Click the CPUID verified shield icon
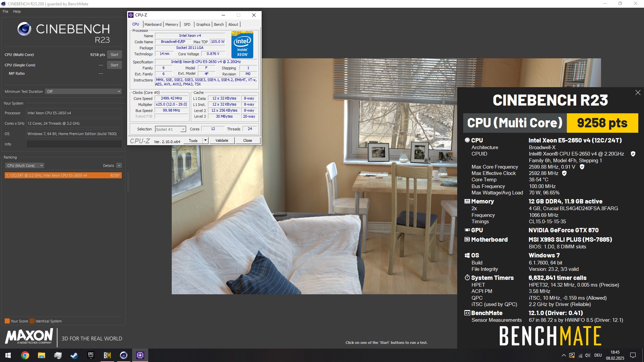 pos(633,154)
